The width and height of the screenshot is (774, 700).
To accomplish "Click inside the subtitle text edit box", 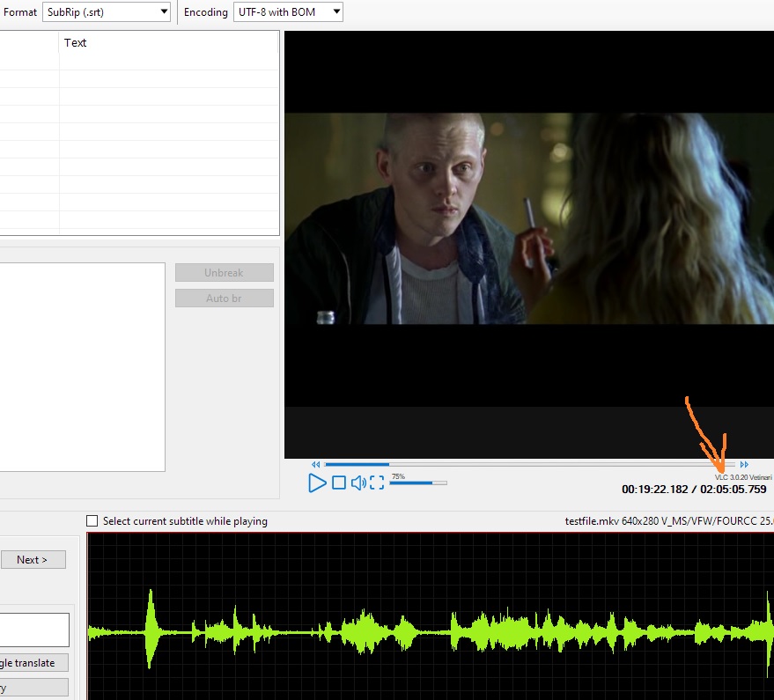I will [x=82, y=367].
